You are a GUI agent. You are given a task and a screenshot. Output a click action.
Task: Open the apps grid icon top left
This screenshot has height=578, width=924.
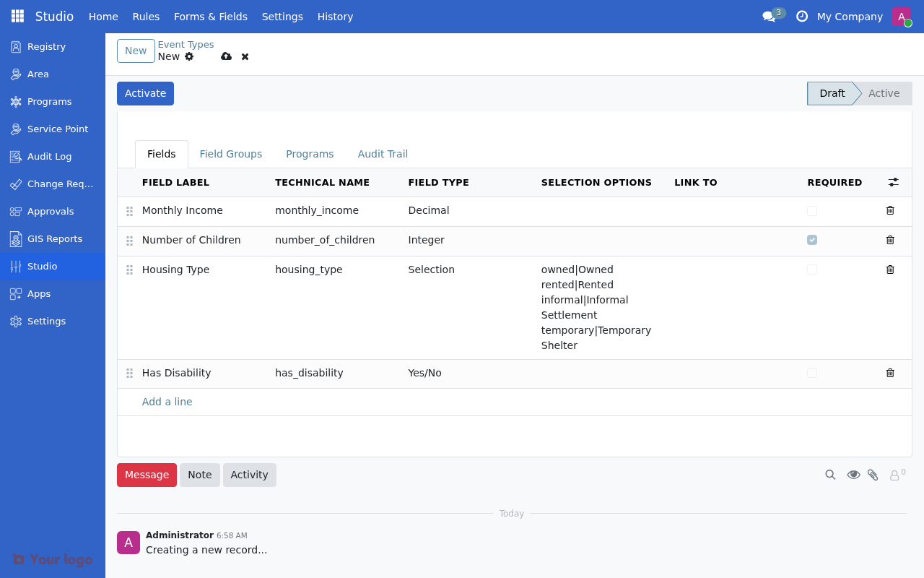16,16
